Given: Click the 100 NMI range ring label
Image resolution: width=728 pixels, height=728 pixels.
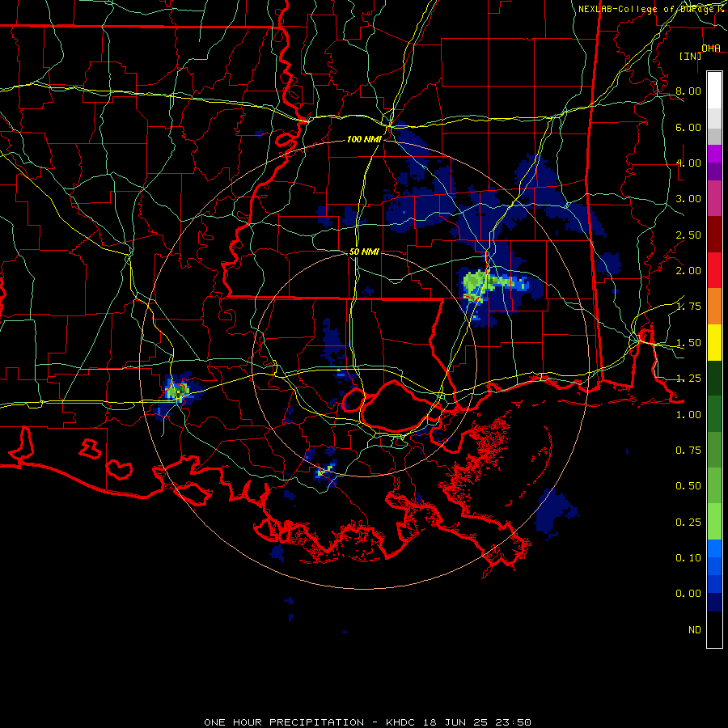Looking at the screenshot, I should [364, 139].
